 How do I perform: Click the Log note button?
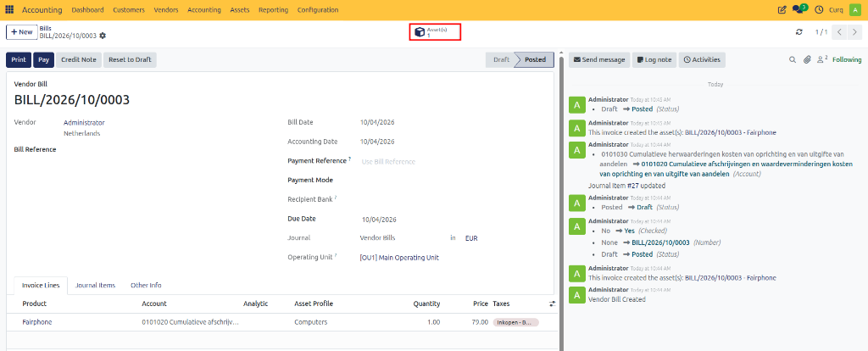point(654,60)
